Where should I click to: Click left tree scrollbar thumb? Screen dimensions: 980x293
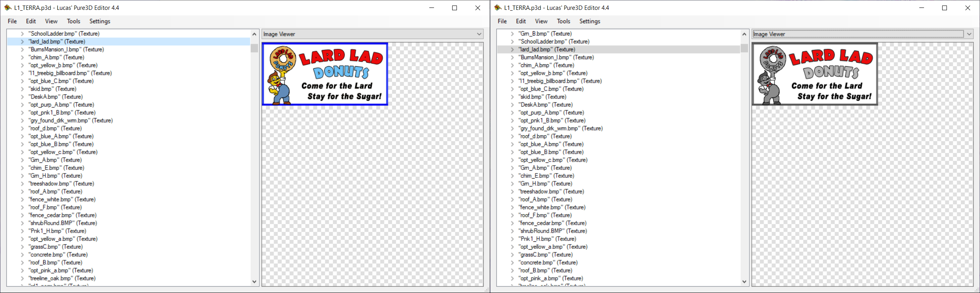coord(254,48)
